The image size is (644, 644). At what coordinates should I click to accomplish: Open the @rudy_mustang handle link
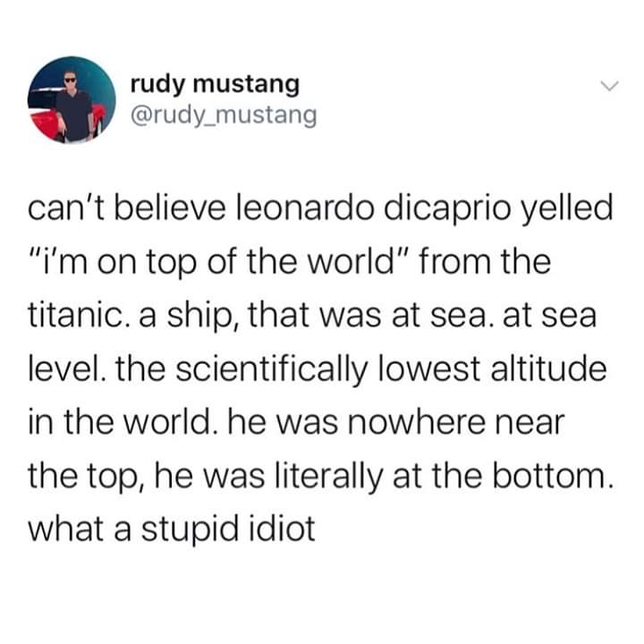(223, 116)
